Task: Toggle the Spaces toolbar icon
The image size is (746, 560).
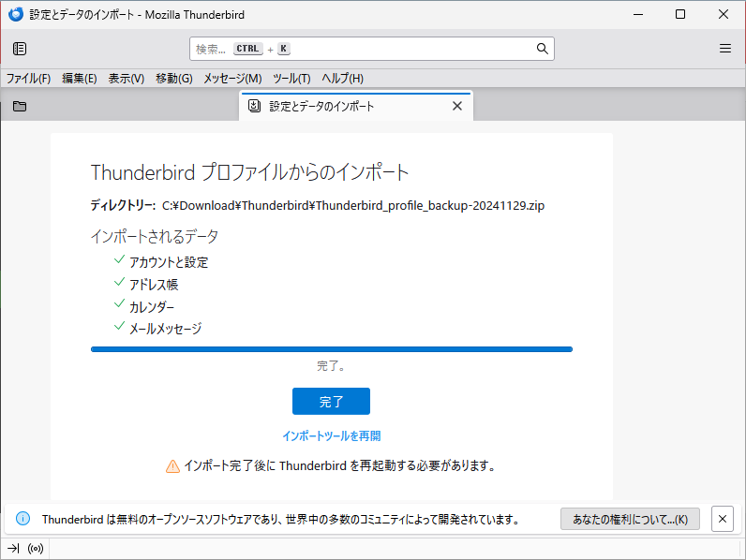Action: (20, 49)
